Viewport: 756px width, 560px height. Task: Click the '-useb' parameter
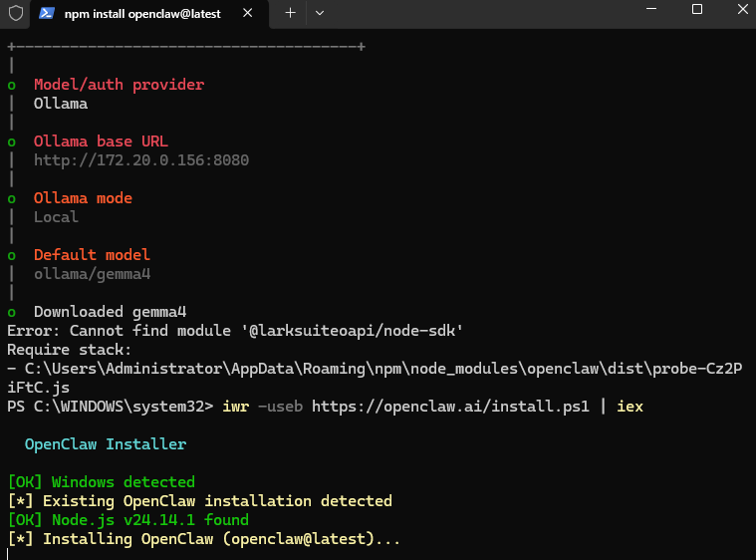pos(281,407)
